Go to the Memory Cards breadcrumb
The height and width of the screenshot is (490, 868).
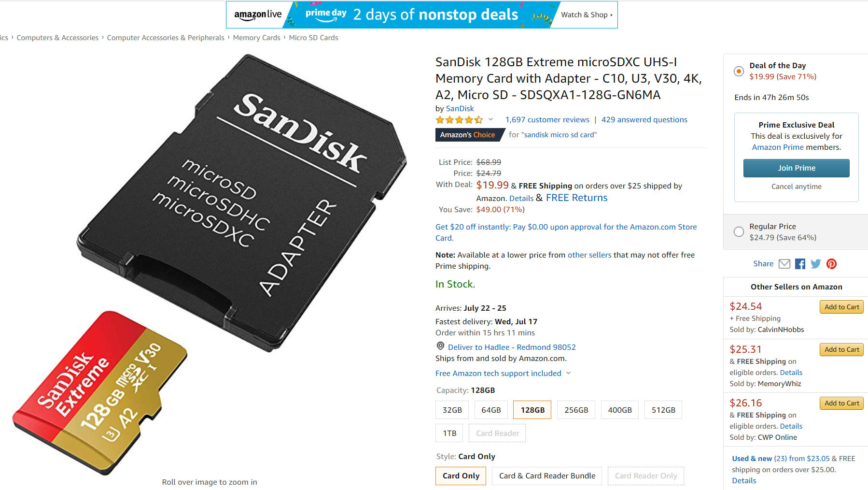click(x=256, y=38)
